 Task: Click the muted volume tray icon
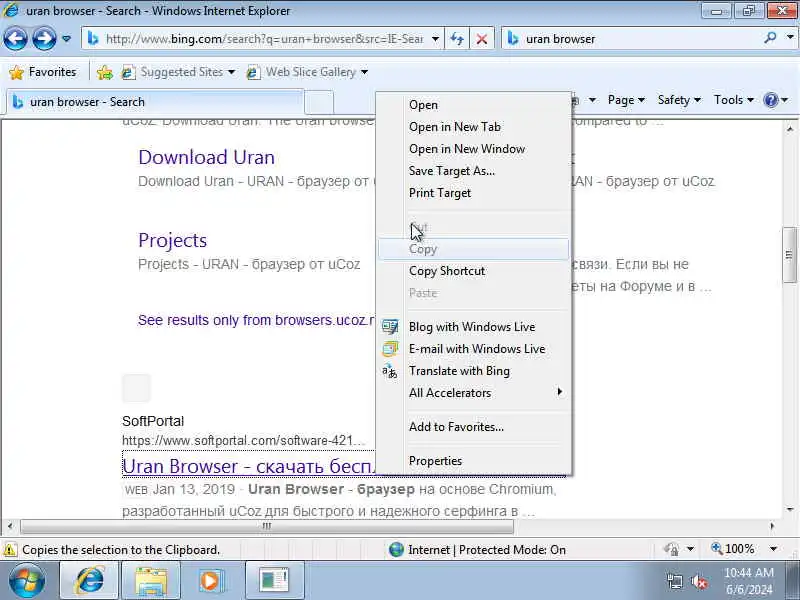pyautogui.click(x=698, y=581)
